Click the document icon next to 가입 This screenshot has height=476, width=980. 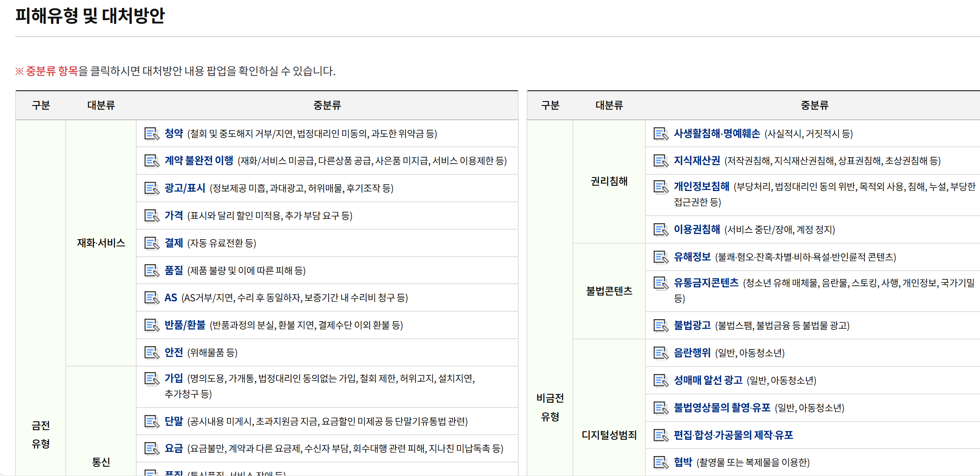pos(151,379)
